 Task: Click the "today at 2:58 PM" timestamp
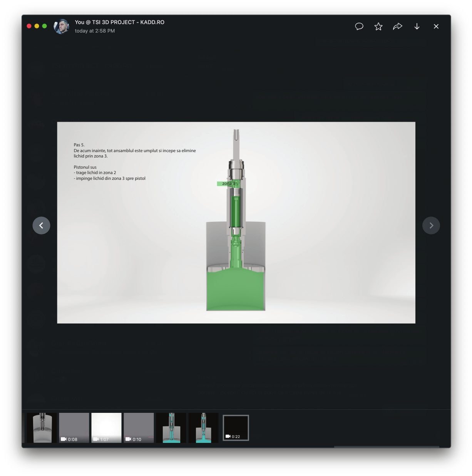(95, 31)
